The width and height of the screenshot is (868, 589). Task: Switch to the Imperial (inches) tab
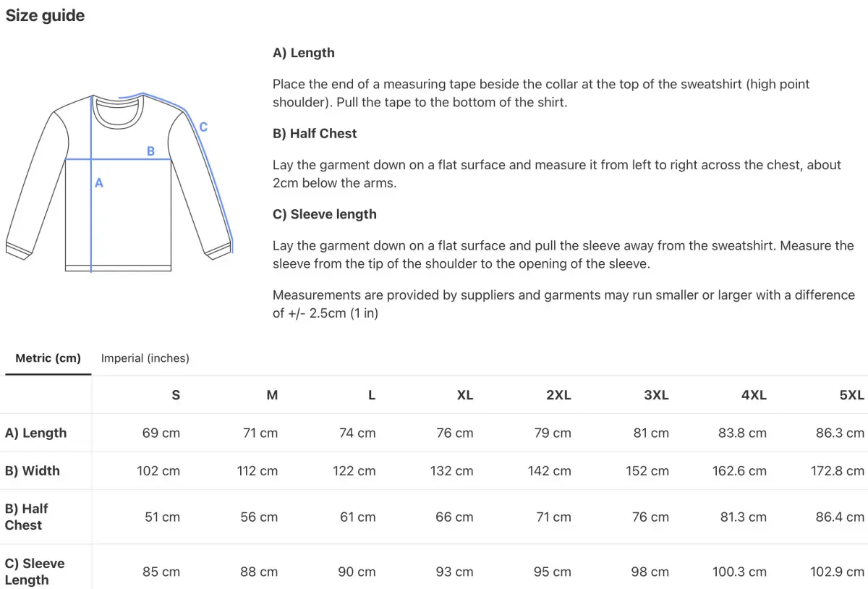pyautogui.click(x=145, y=358)
